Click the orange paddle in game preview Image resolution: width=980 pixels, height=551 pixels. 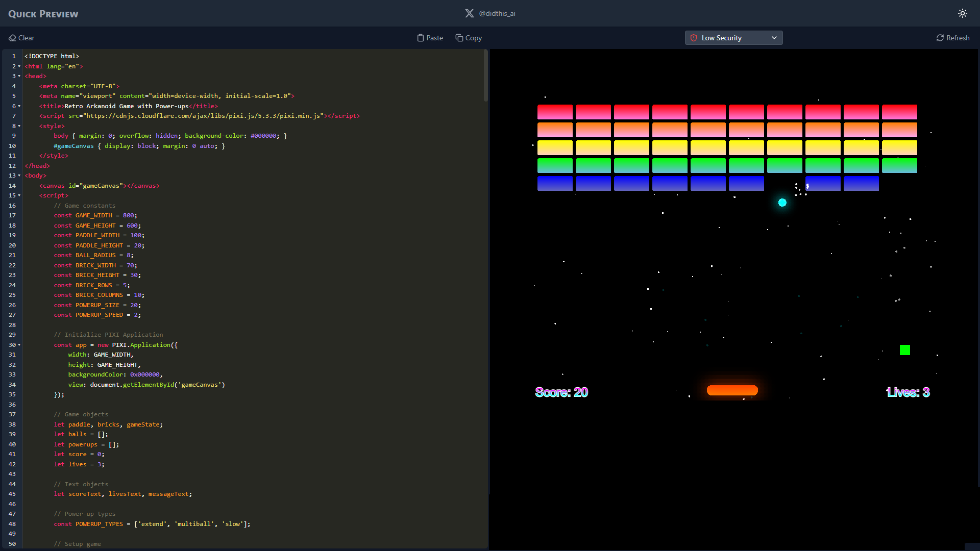coord(732,390)
